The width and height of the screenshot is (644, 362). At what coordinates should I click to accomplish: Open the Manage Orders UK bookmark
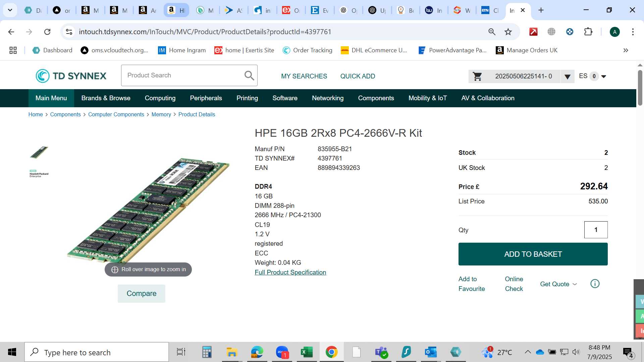tap(527, 50)
